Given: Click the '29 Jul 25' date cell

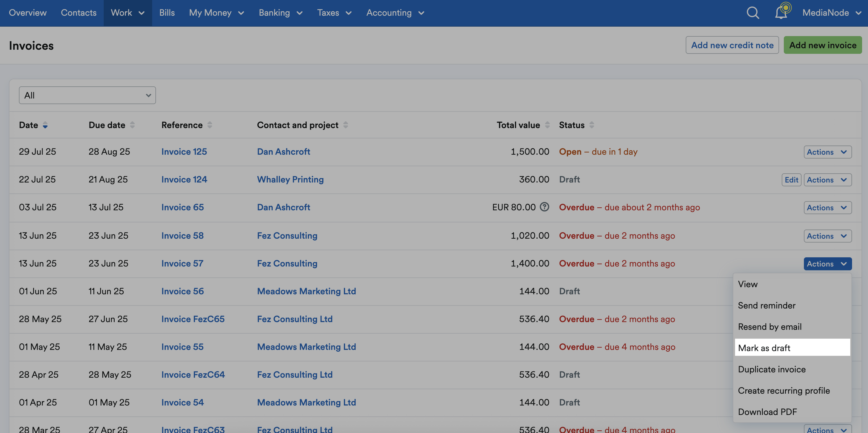Looking at the screenshot, I should pos(38,151).
